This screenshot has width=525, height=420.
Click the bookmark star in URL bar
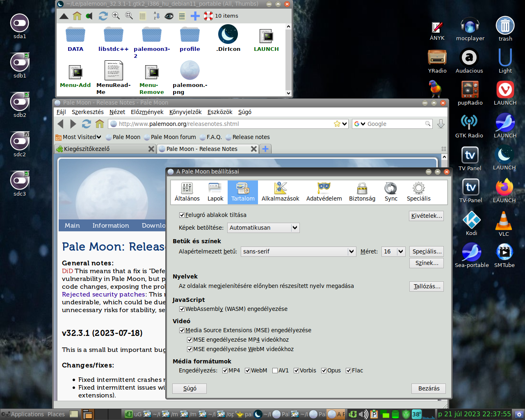(337, 124)
